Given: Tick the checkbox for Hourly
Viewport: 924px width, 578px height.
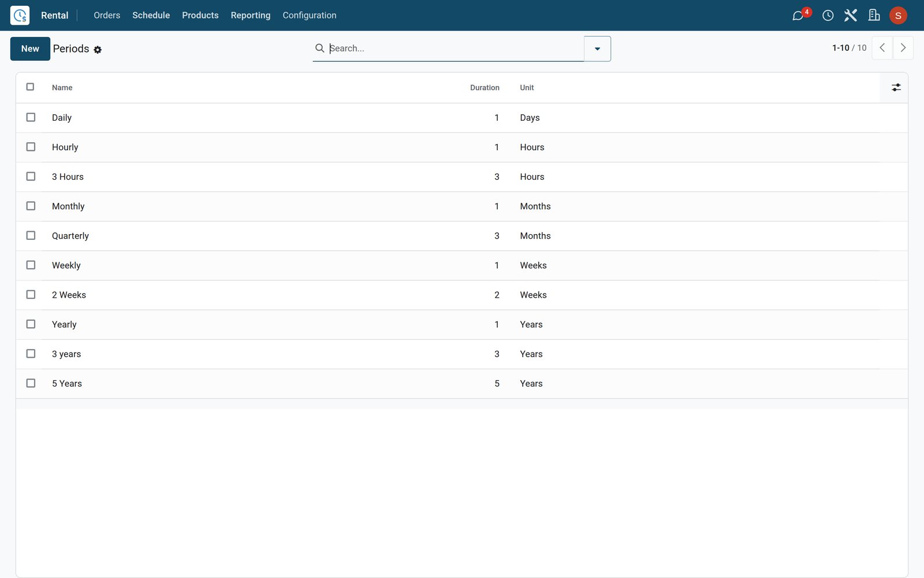Looking at the screenshot, I should [x=31, y=147].
